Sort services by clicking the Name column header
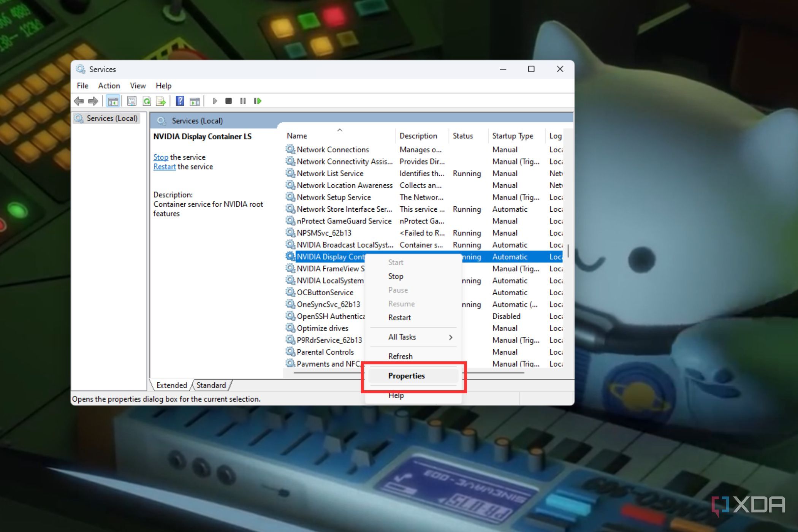The image size is (798, 532). [297, 136]
